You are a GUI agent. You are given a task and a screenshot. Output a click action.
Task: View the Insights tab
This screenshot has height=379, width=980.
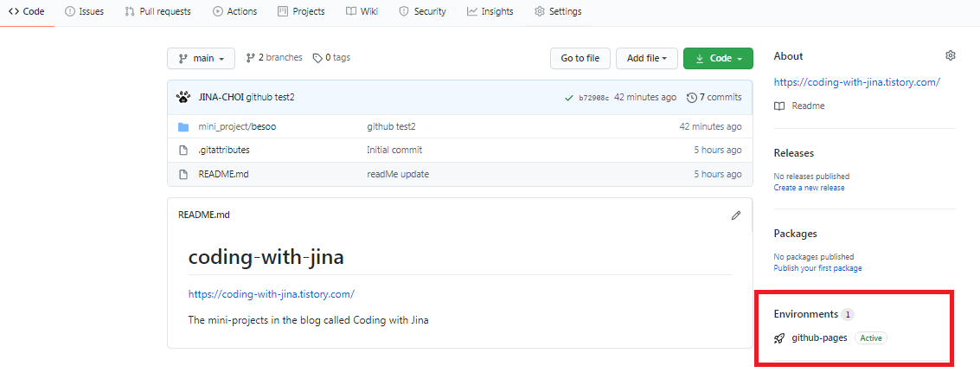(x=490, y=11)
